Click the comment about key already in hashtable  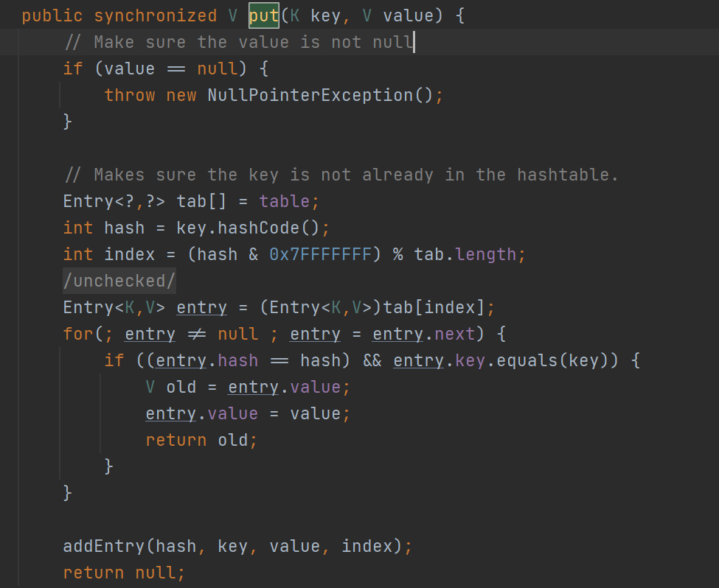coord(341,175)
